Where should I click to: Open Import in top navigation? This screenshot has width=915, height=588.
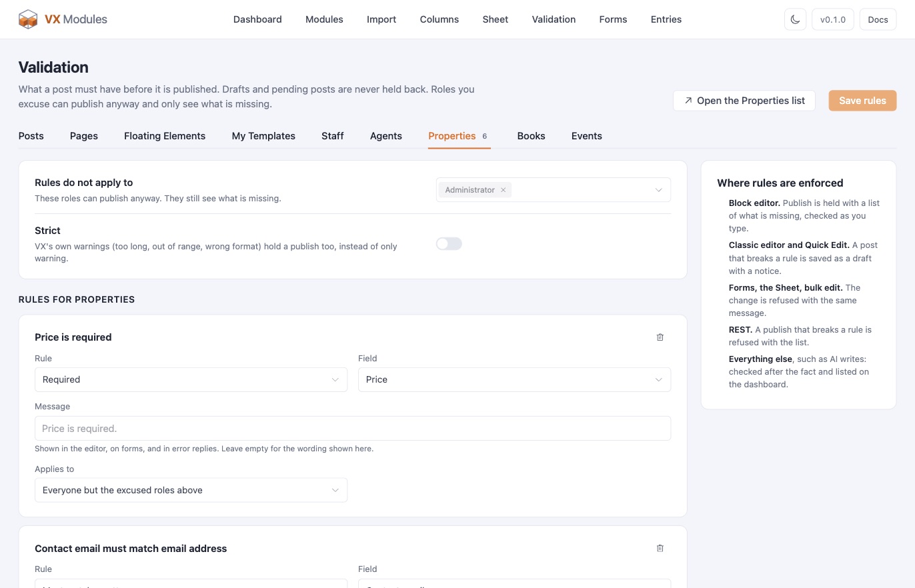(381, 19)
